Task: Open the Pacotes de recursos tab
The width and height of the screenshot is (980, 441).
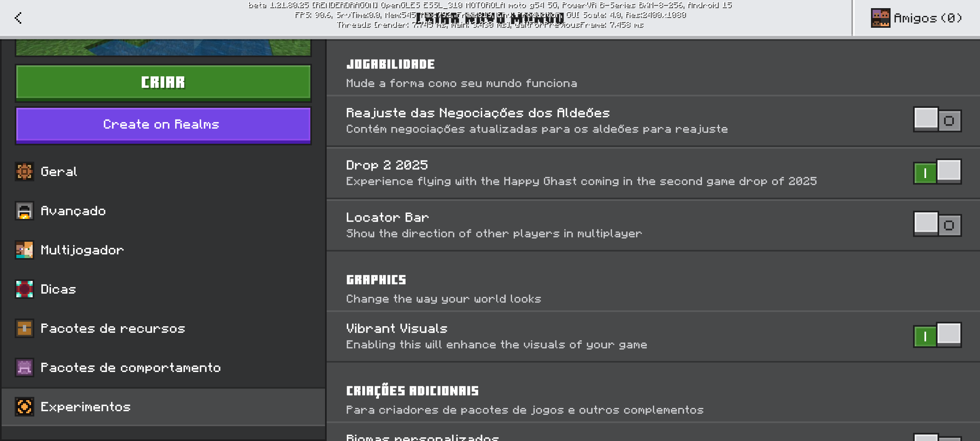Action: click(x=113, y=328)
